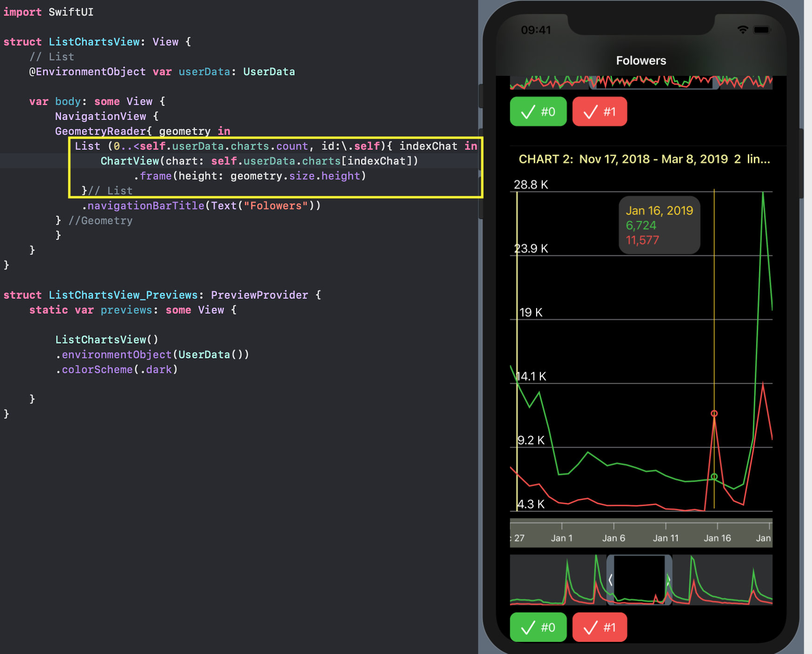This screenshot has height=654, width=812.
Task: Click the '} //Geometry' comment line
Action: [x=94, y=220]
